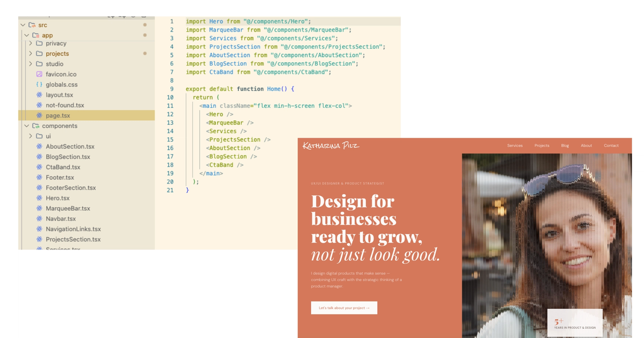The image size is (644, 338).
Task: Click the React icon beside MarqueeBar.tsx
Action: pos(39,208)
